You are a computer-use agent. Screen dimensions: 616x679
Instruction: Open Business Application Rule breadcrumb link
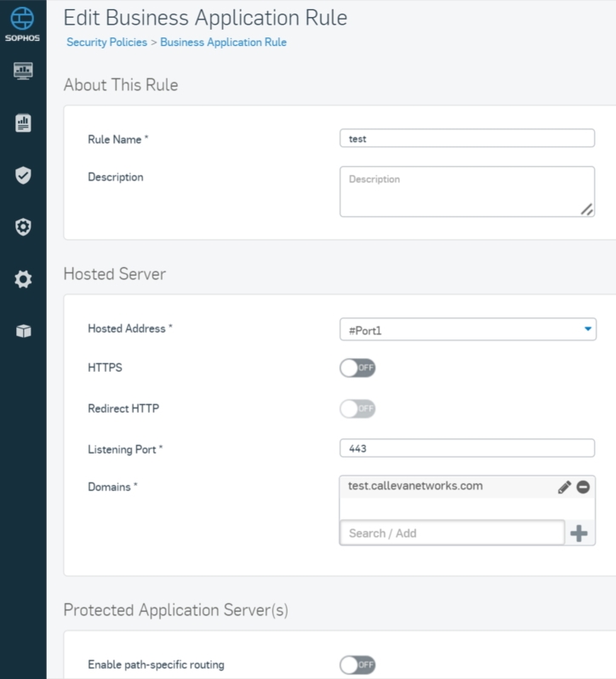click(x=224, y=42)
